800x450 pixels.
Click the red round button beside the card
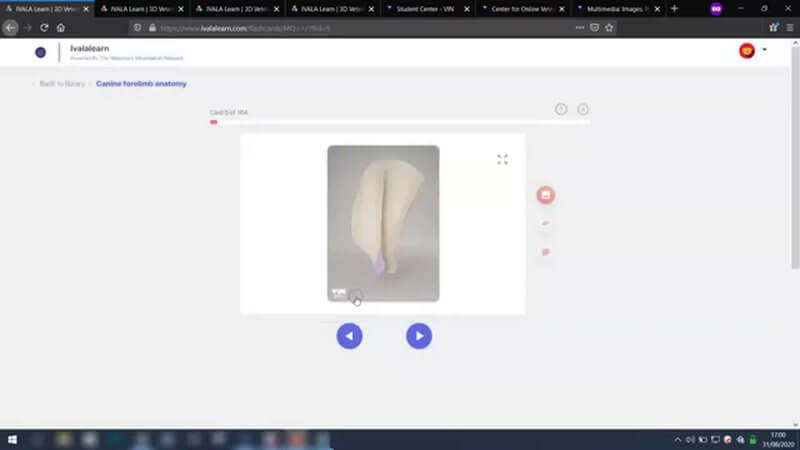545,195
